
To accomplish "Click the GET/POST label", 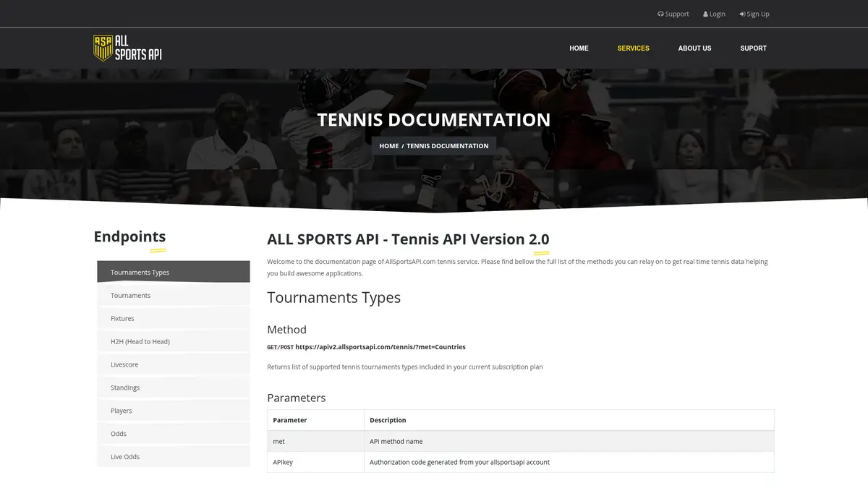I will coord(280,347).
